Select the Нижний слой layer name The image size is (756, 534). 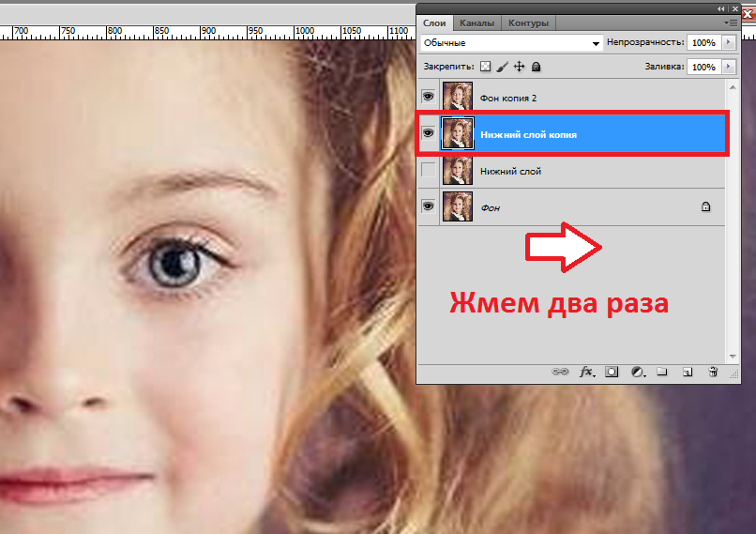[x=510, y=171]
